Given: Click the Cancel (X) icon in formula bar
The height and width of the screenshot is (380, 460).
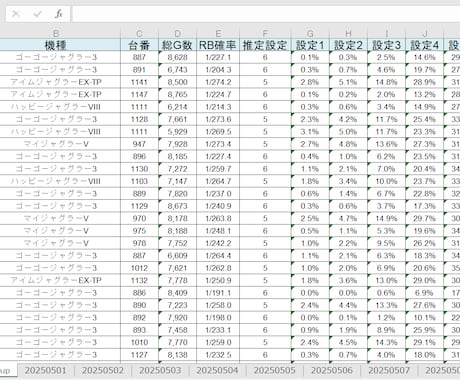Looking at the screenshot, I should pos(16,14).
